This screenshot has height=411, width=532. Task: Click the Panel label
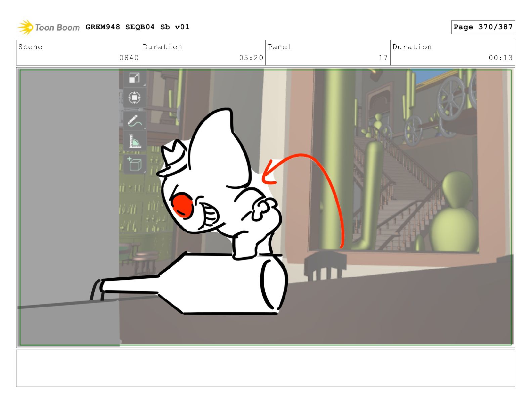[280, 47]
